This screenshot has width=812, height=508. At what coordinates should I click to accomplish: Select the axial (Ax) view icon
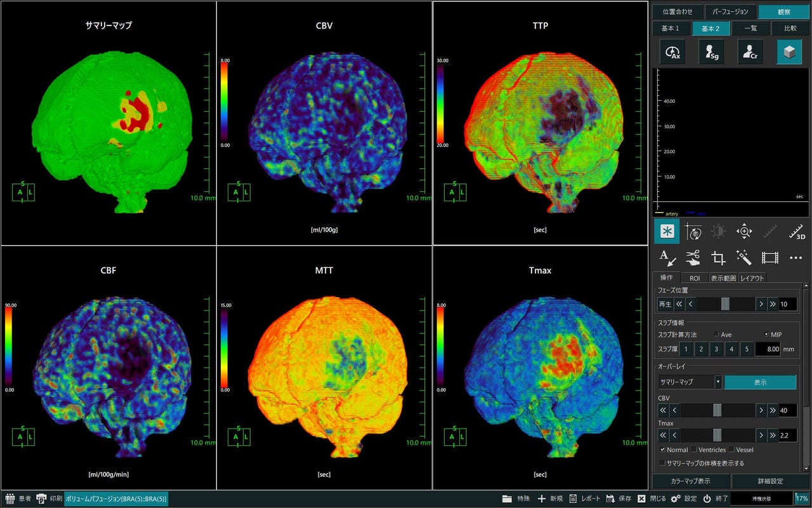[672, 51]
